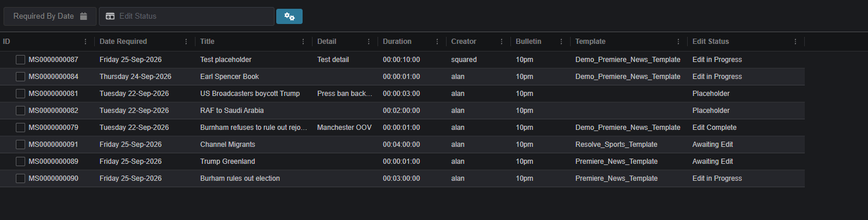Viewport: 868px width, 220px height.
Task: Tick checkbox for MS0000000090
Action: (20, 178)
